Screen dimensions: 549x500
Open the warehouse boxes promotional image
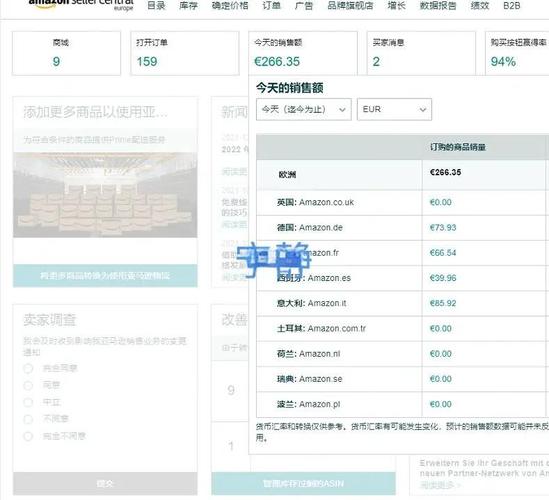click(x=105, y=195)
